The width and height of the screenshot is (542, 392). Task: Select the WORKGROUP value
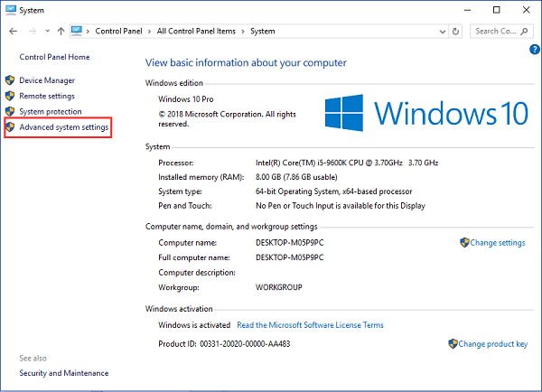pos(279,287)
